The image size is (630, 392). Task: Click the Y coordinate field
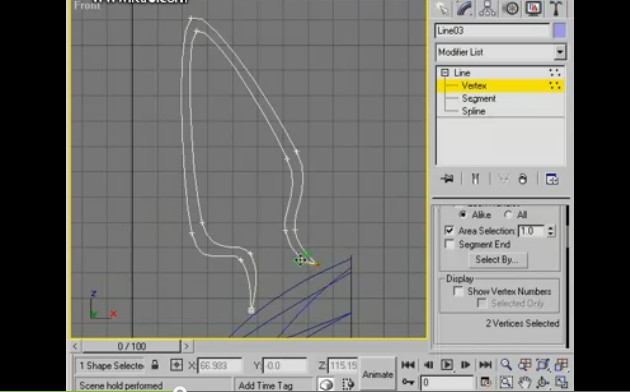tap(285, 365)
